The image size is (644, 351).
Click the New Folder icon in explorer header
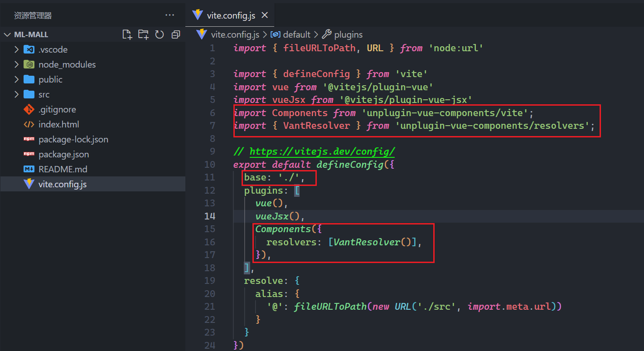click(143, 34)
